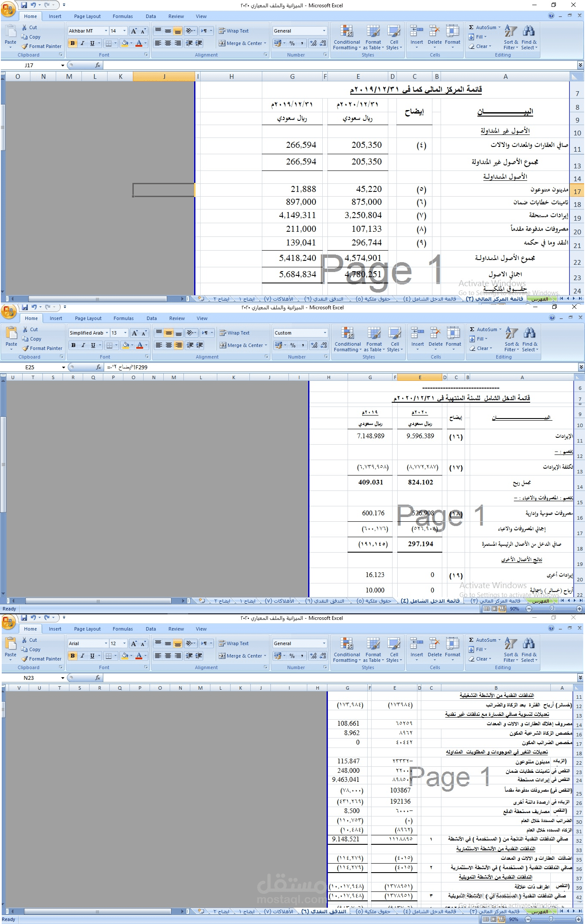The image size is (585, 924).
Task: Click Help icon in the J17 window ribbon
Action: (x=551, y=16)
